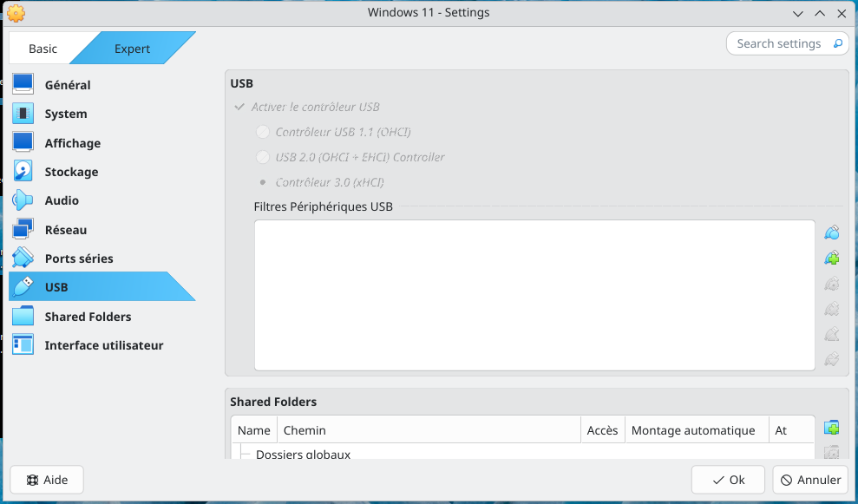Add USB filter from connected device
This screenshot has width=858, height=504.
831,259
